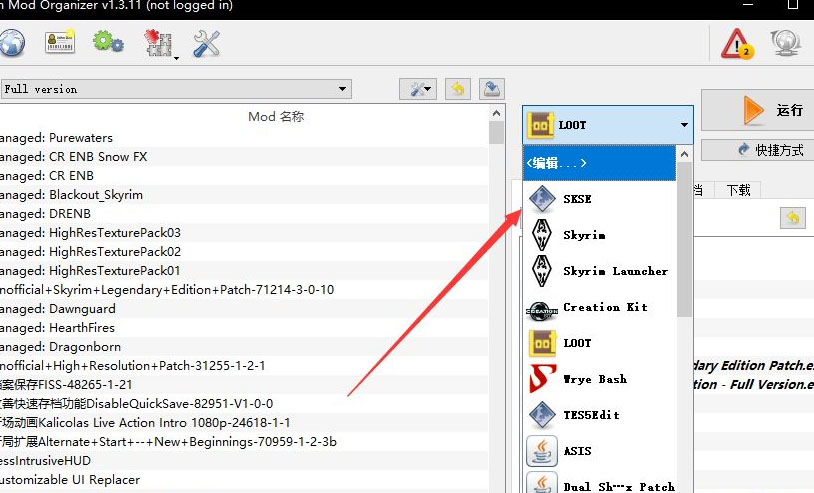Select TES5Edit in the list
This screenshot has height=493, width=814.
point(599,415)
